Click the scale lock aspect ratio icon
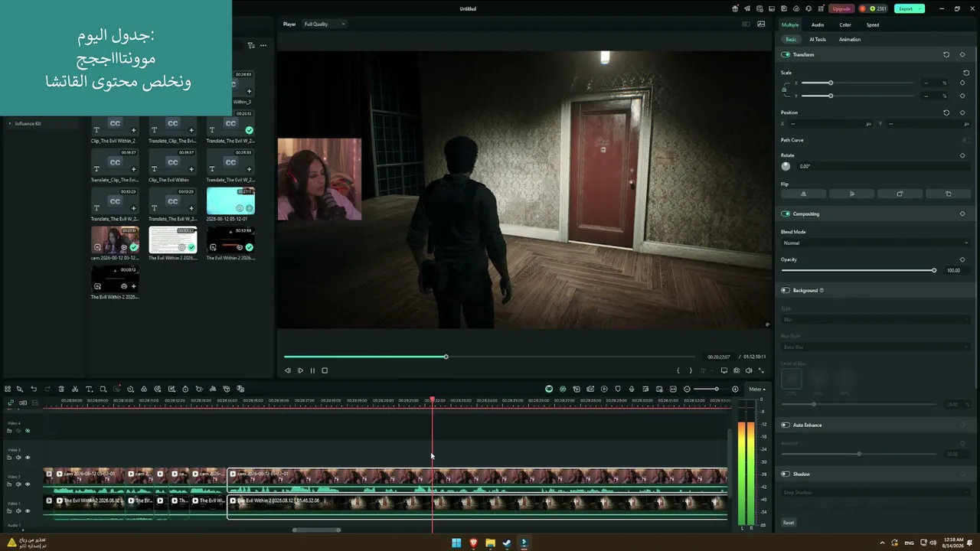Image resolution: width=980 pixels, height=551 pixels. (784, 89)
